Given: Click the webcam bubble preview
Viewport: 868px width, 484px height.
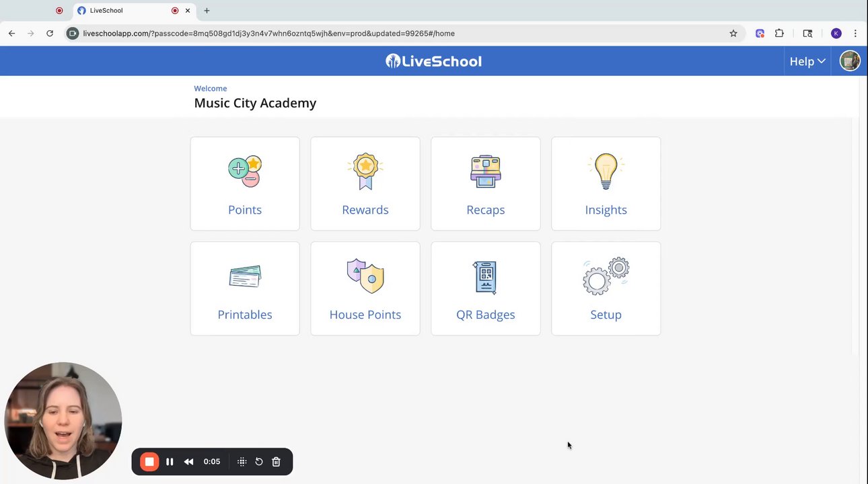Looking at the screenshot, I should tap(63, 421).
